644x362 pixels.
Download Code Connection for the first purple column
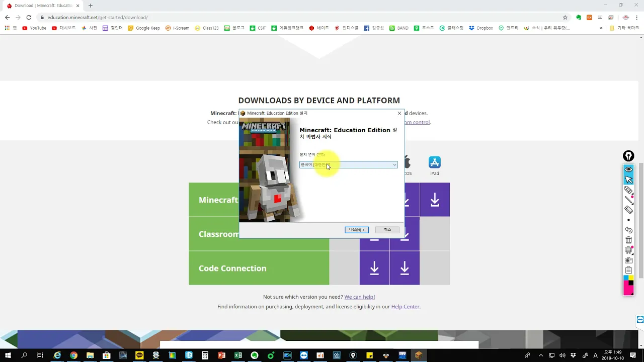(374, 268)
